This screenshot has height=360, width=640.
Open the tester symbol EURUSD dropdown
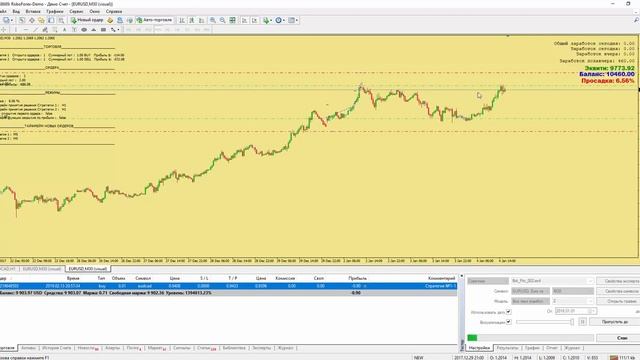click(530, 291)
